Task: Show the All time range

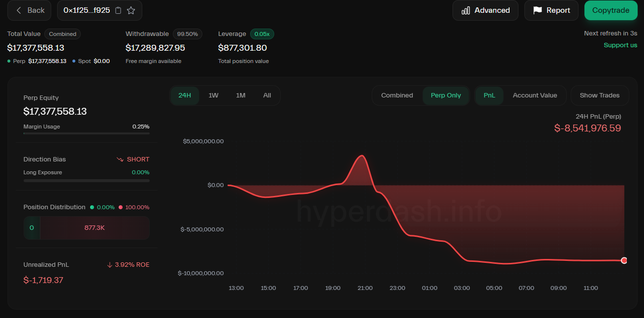Action: coord(267,95)
